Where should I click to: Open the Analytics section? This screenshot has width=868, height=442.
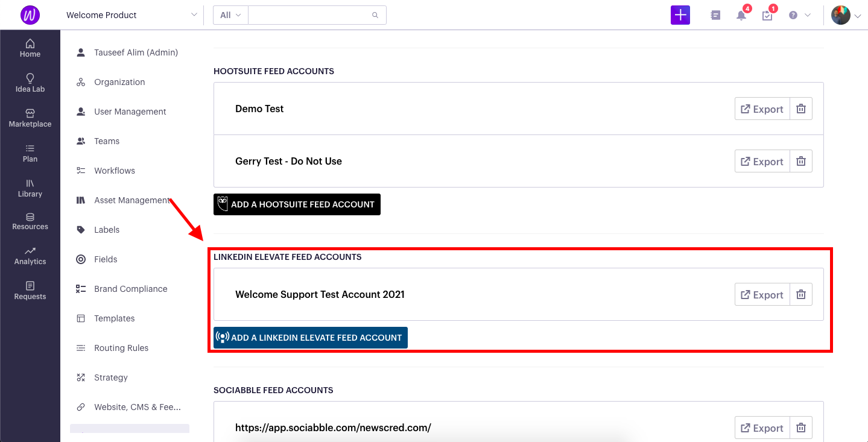(x=30, y=256)
